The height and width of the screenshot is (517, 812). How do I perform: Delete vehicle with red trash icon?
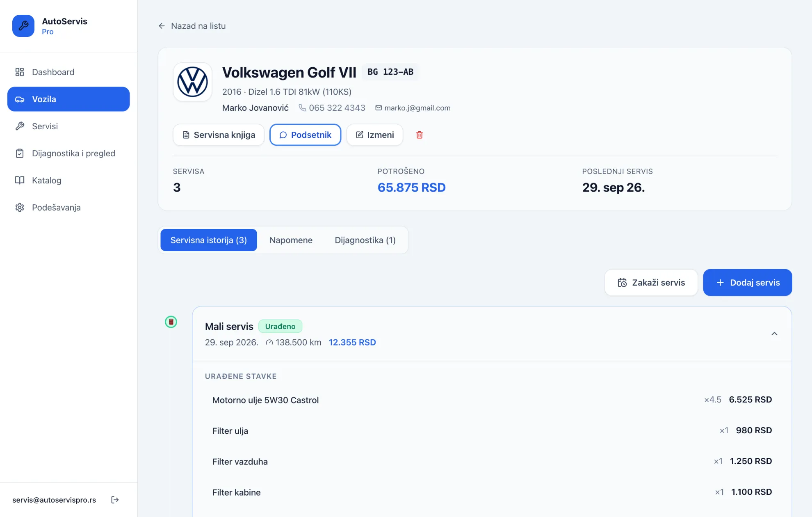click(420, 135)
